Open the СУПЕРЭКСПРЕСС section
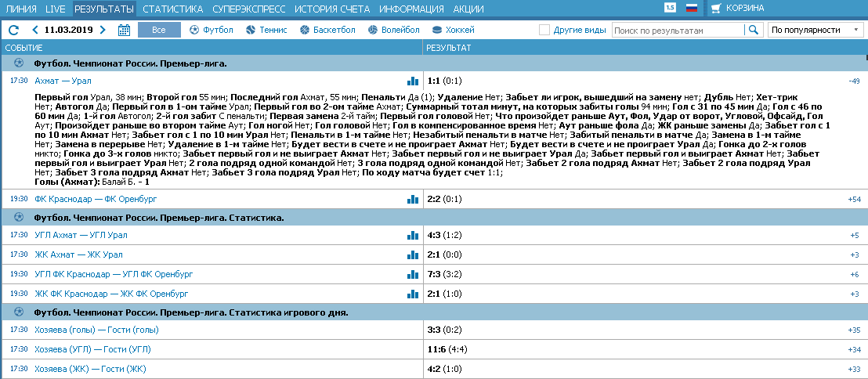The height and width of the screenshot is (379, 868). click(x=249, y=9)
